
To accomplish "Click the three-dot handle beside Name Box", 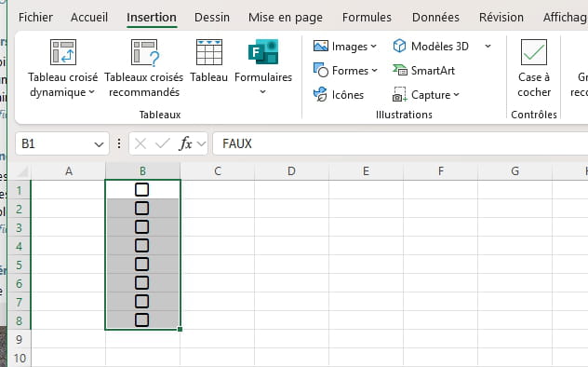I will coord(119,143).
